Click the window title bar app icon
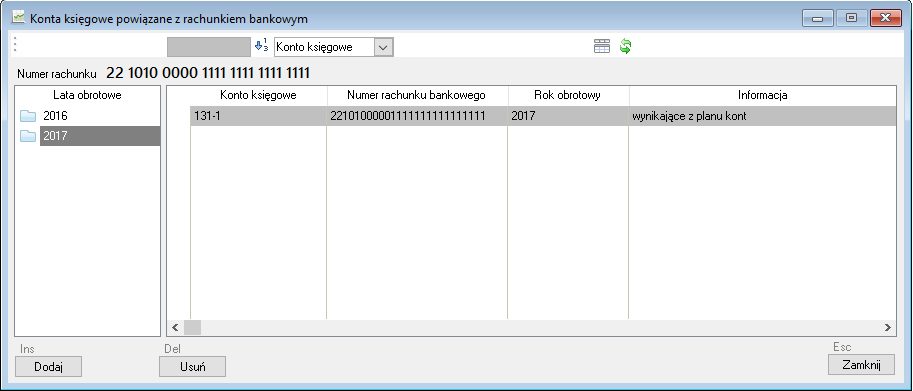 (19, 18)
